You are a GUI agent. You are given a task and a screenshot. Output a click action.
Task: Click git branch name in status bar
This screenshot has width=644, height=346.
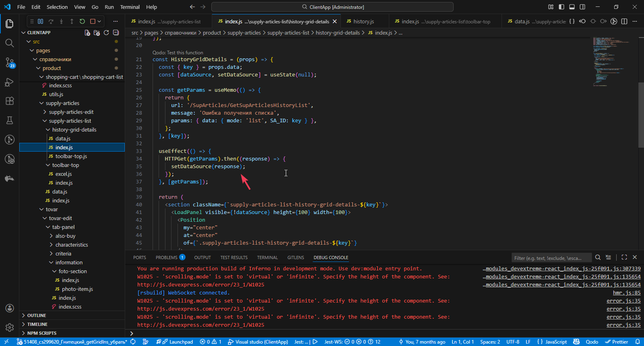click(x=72, y=342)
